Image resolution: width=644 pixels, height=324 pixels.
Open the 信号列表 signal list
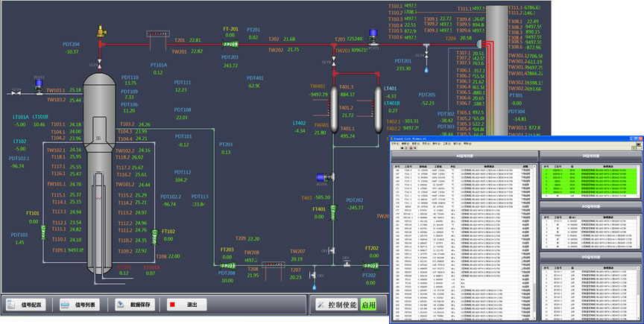click(x=80, y=305)
